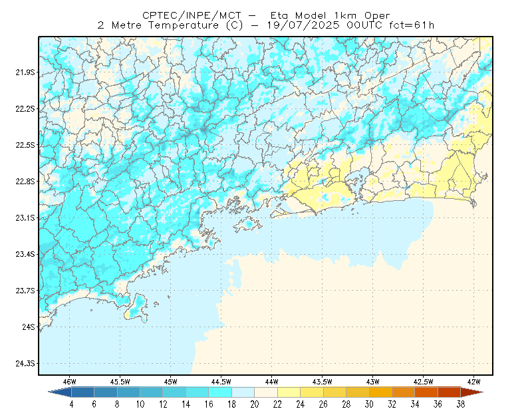Click the 23.7S latitude label
This screenshot has width=532, height=411.
pos(25,291)
